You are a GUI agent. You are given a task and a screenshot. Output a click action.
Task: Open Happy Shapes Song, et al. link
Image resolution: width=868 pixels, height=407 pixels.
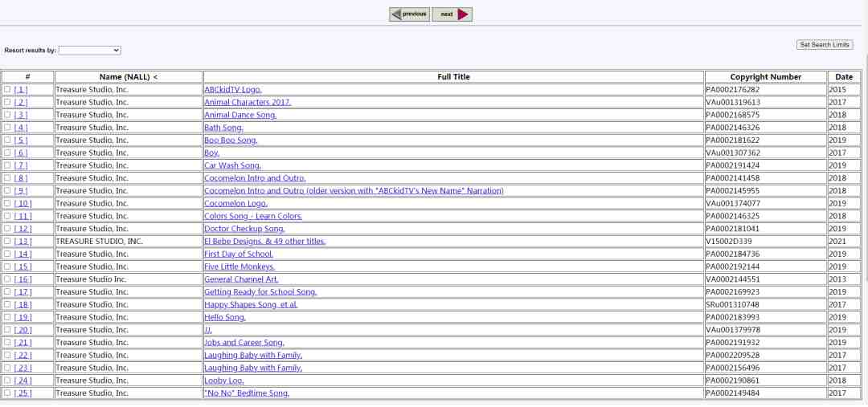pos(251,305)
